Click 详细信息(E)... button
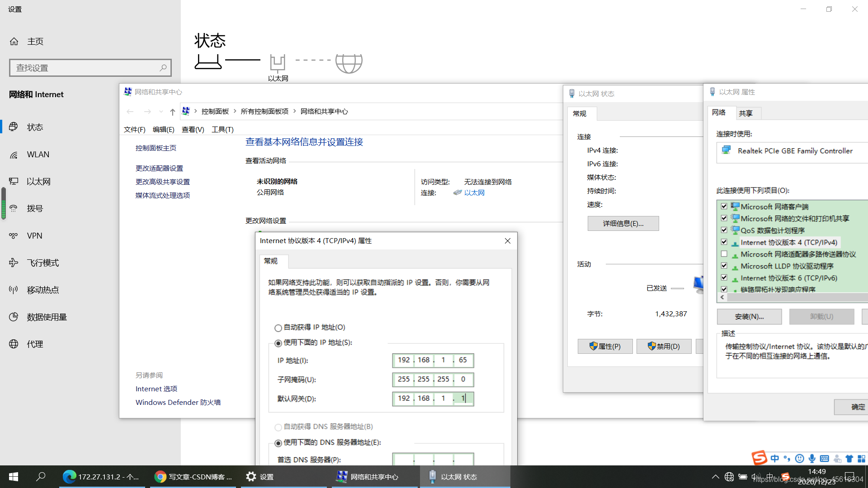 (623, 224)
